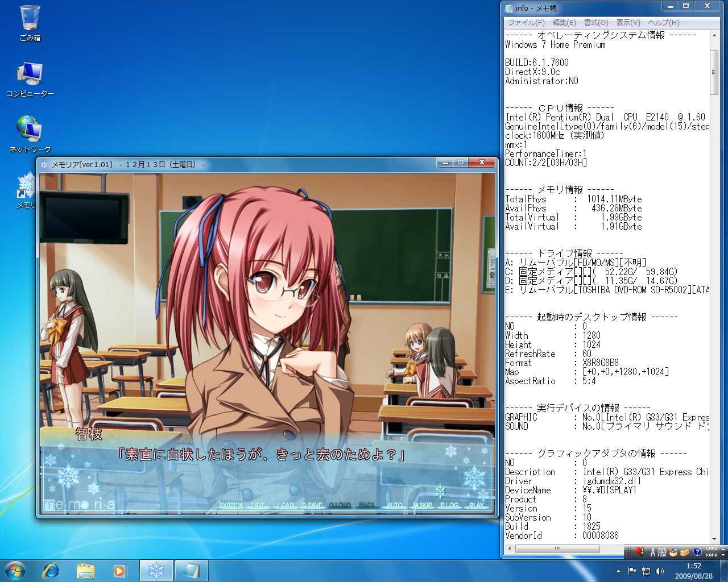This screenshot has width=728, height=582.
Task: Click the 'DirectX:9.0c' line in Notepad
Action: 532,72
